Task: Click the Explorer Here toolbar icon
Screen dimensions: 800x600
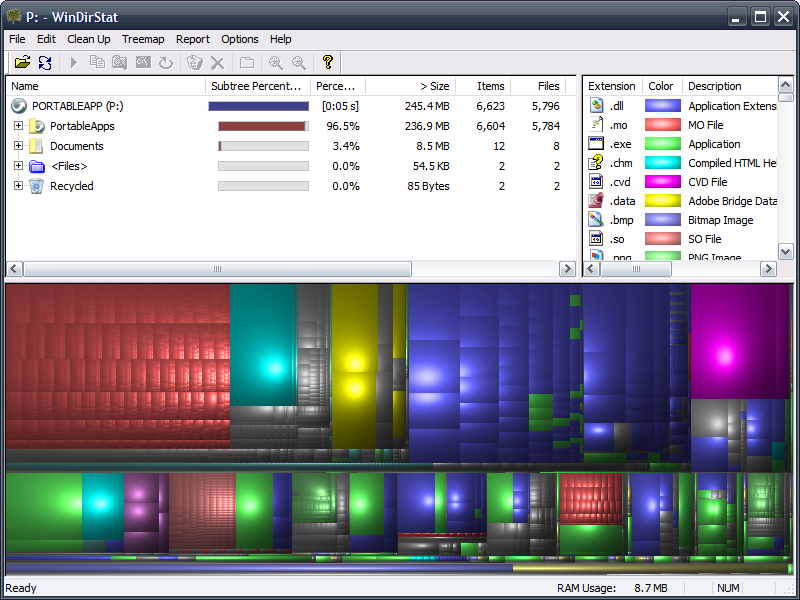Action: tap(120, 62)
